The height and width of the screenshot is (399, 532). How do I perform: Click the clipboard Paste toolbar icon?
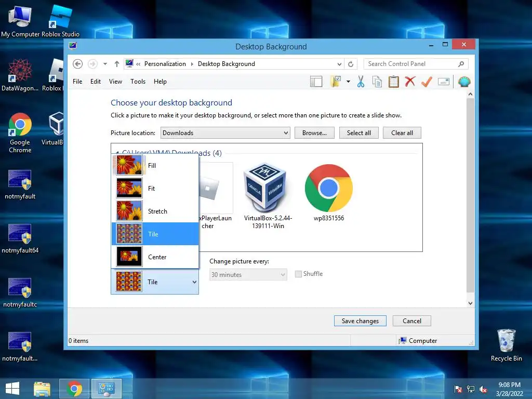click(x=394, y=82)
